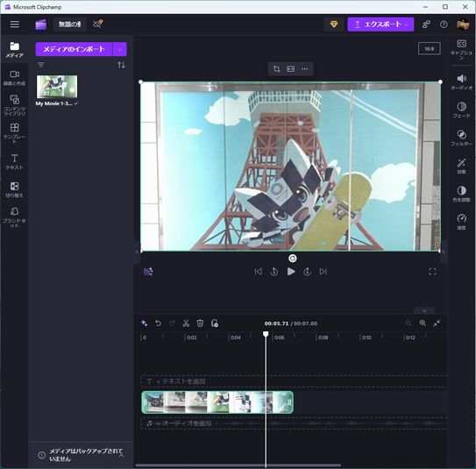Open the キャプション captions panel
476x469 pixels.
(461, 50)
